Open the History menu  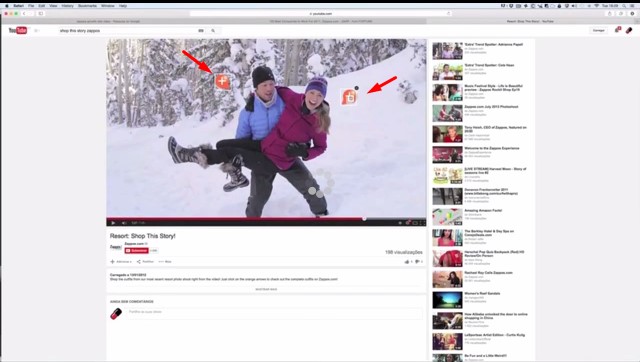click(67, 6)
